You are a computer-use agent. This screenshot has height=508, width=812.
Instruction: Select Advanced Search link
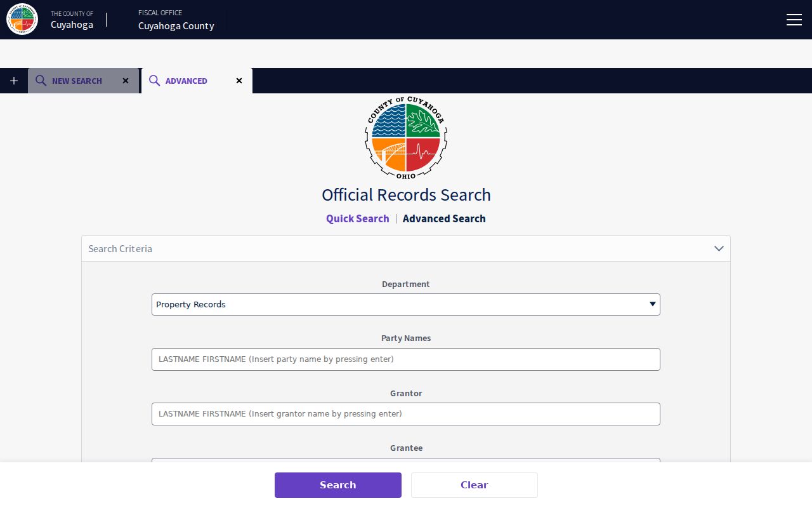(444, 218)
